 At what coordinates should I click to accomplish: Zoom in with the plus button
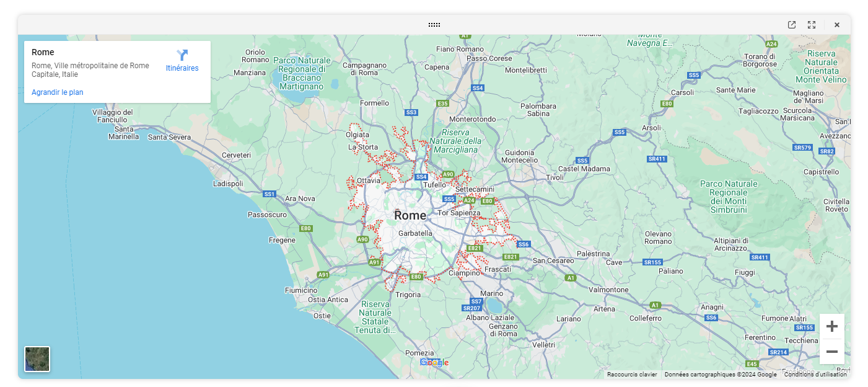tap(831, 326)
